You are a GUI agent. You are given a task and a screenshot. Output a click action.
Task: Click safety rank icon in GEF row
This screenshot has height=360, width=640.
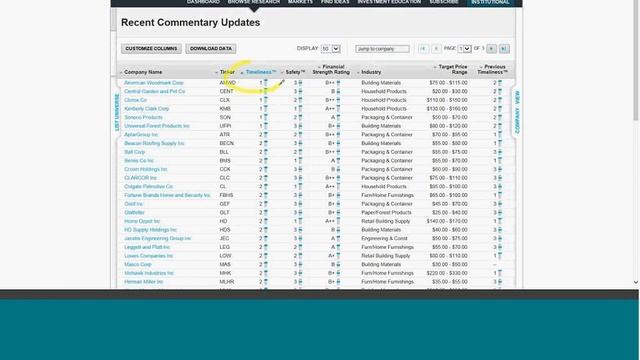click(300, 204)
